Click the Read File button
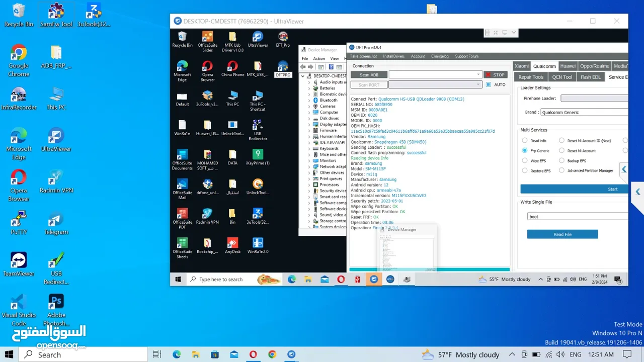The image size is (644, 362). [x=562, y=234]
